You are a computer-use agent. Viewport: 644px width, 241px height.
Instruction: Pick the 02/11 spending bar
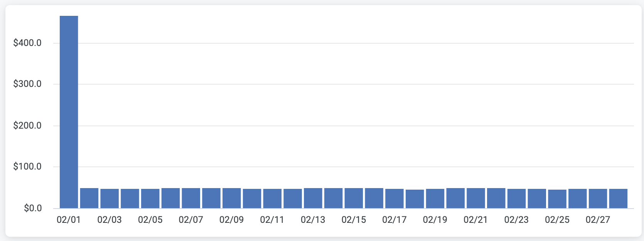point(272,199)
